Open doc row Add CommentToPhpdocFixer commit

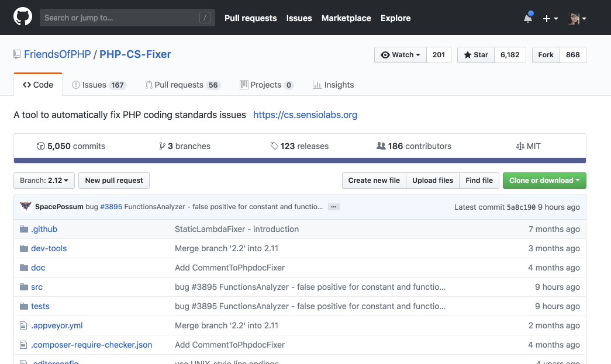tap(230, 268)
